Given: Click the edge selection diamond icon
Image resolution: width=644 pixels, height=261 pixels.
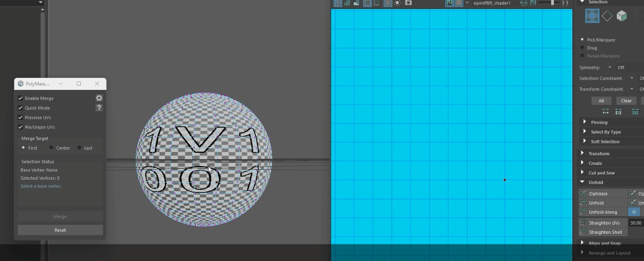Looking at the screenshot, I should pyautogui.click(x=607, y=16).
